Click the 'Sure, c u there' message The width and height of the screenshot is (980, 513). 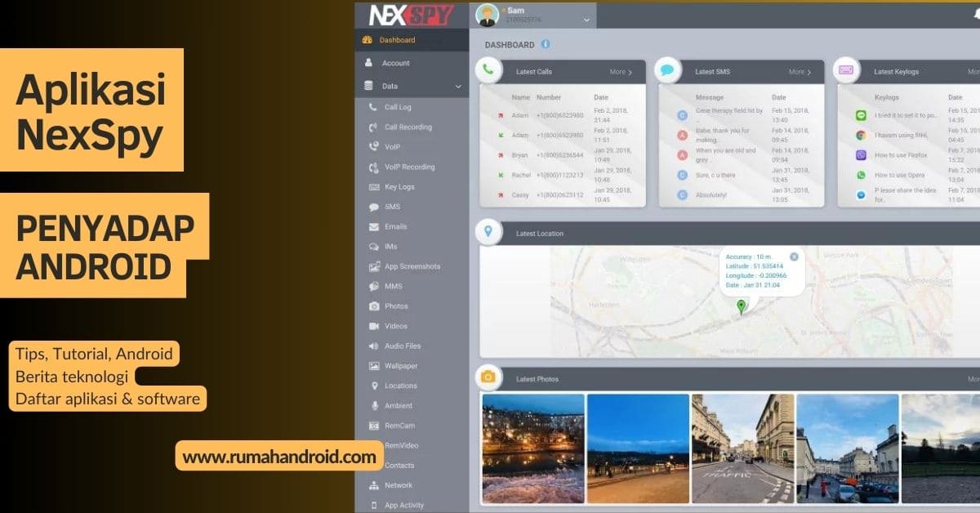[x=715, y=175]
